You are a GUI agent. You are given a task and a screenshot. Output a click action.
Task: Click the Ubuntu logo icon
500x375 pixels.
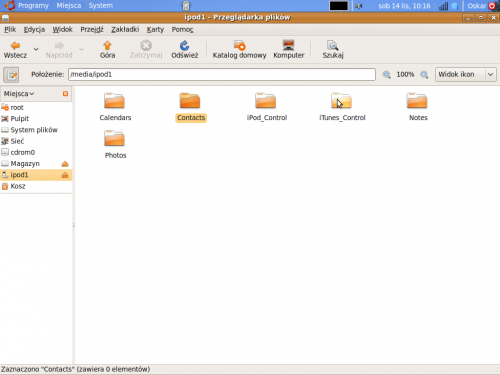[x=10, y=6]
